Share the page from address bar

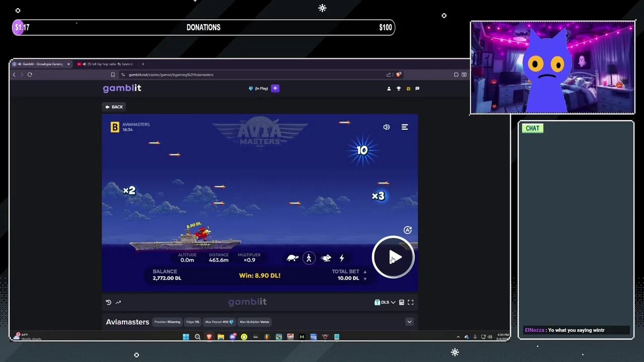click(x=388, y=74)
